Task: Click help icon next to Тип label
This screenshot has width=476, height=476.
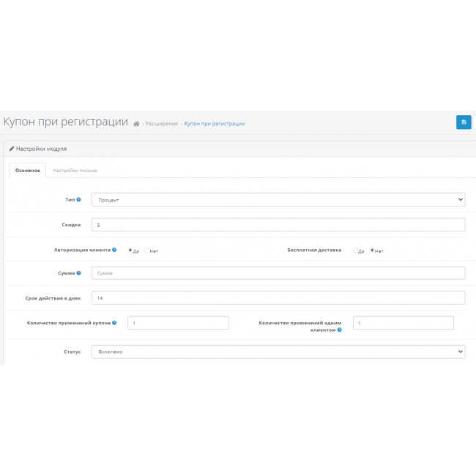Action: pyautogui.click(x=78, y=199)
